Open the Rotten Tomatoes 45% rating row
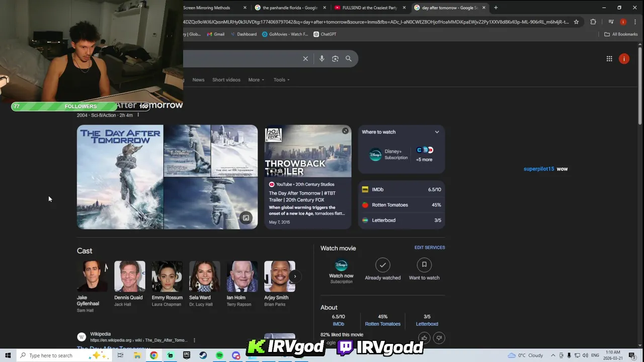The width and height of the screenshot is (644, 362). pos(401,205)
